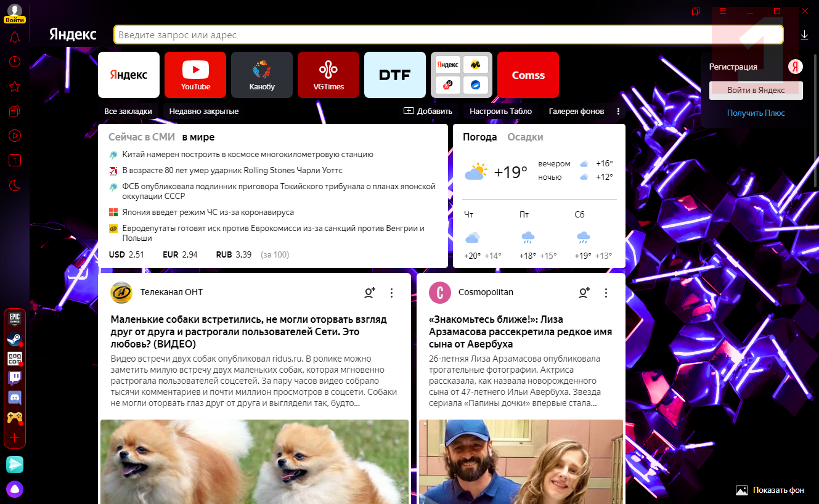Click the profile avatar labeled Войти

point(14,13)
